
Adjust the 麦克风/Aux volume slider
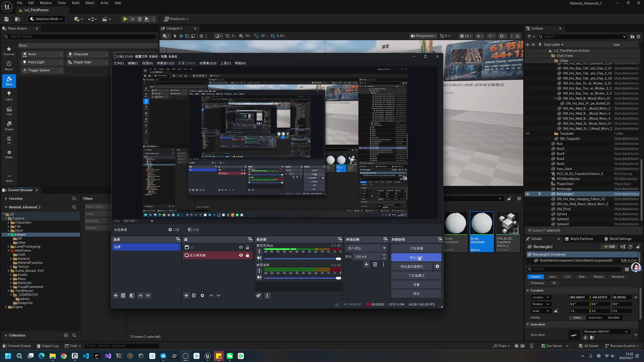point(302,258)
